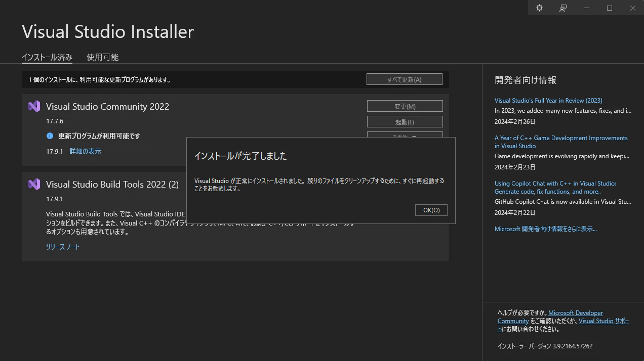Show more Microsoft 開発者向け情報 news
This screenshot has width=644, height=361.
pos(546,229)
